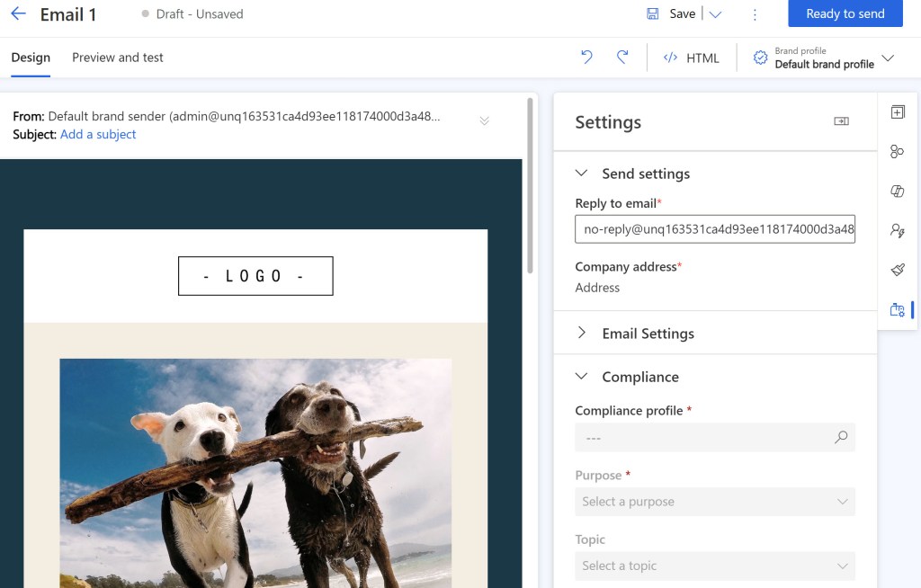Switch to the Preview and test tab

[117, 57]
